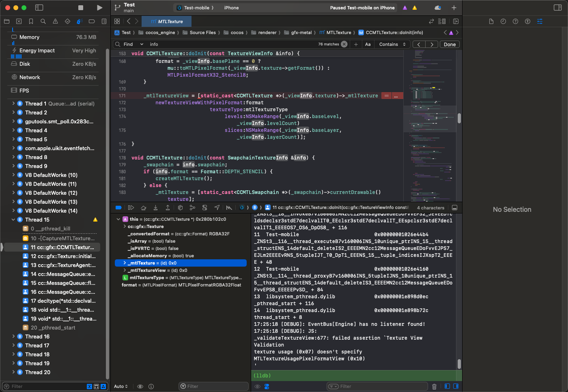Expand _mtlTexture variable row
Viewport: 568px width, 392px height.
point(125,263)
